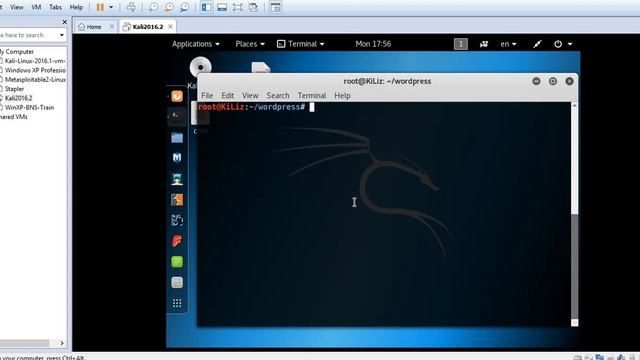Viewport: 640px width, 360px height.
Task: Click the grey note dock icon
Action: pyautogui.click(x=177, y=282)
